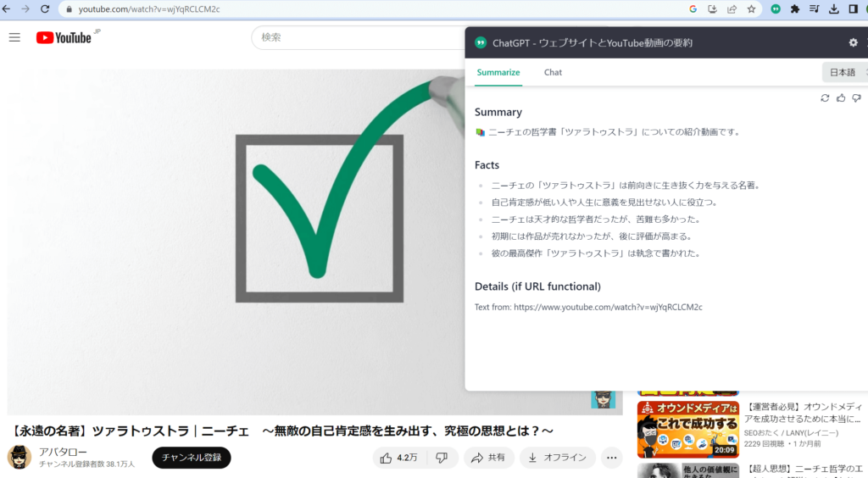Viewport: 868px width, 478px height.
Task: Open the YouTube hamburger guide menu
Action: coord(14,37)
